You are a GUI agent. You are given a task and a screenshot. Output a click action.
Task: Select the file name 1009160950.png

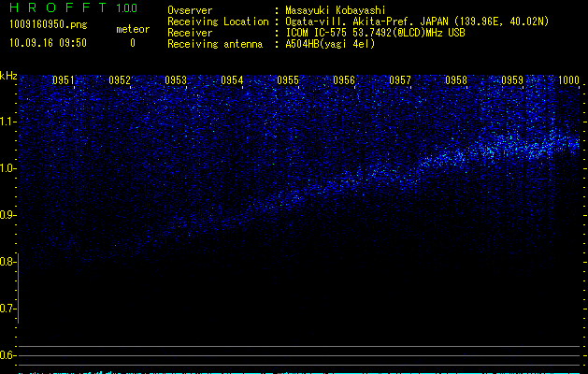point(49,25)
